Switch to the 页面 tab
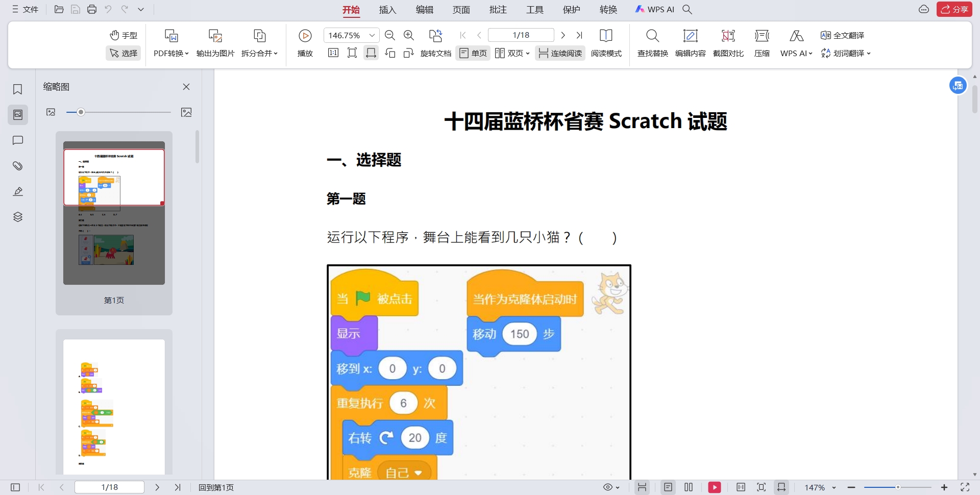 click(461, 10)
